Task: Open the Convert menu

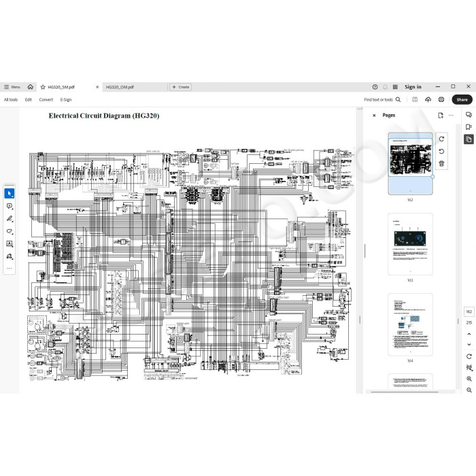Action: (46, 99)
